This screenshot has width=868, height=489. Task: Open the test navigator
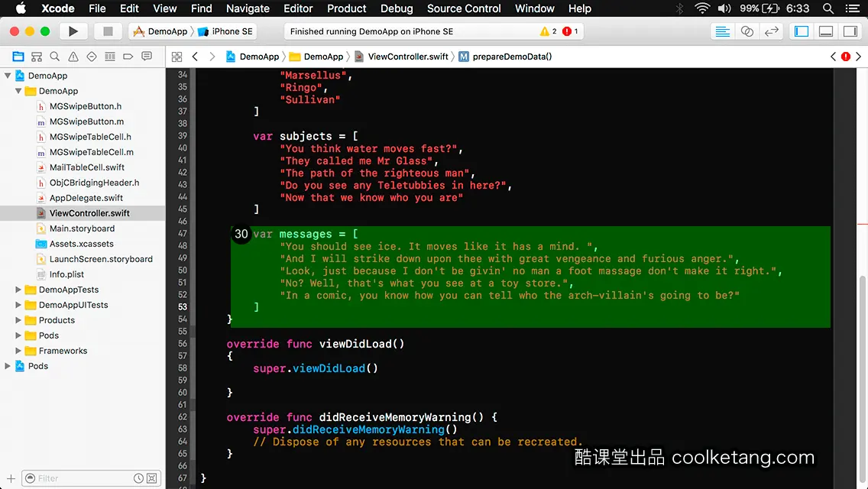(x=92, y=57)
